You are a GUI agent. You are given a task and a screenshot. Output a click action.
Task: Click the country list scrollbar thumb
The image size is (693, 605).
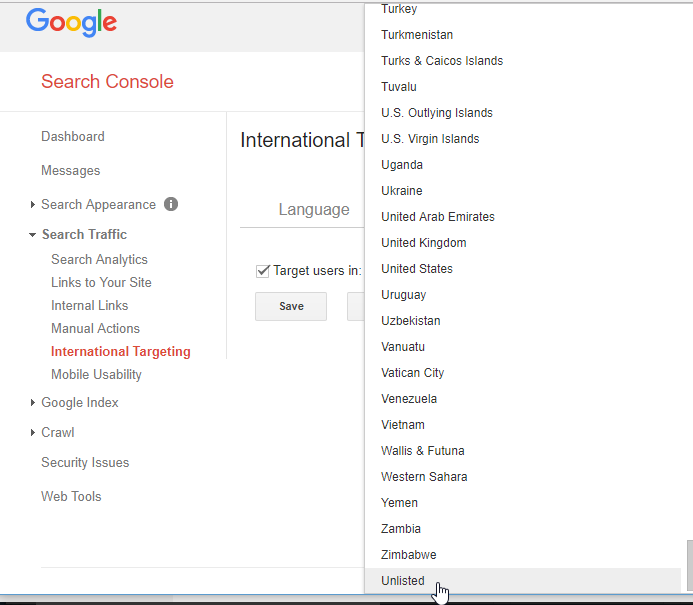click(687, 566)
